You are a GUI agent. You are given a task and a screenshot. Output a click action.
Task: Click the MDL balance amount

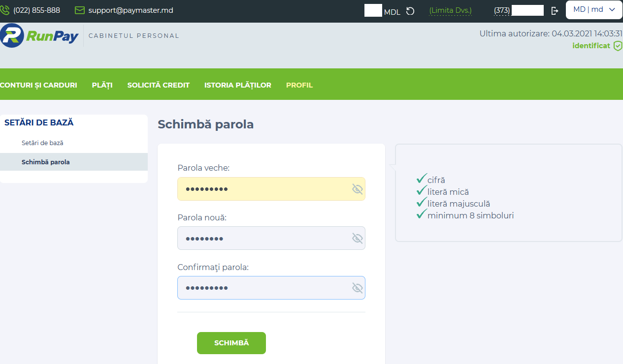point(382,11)
